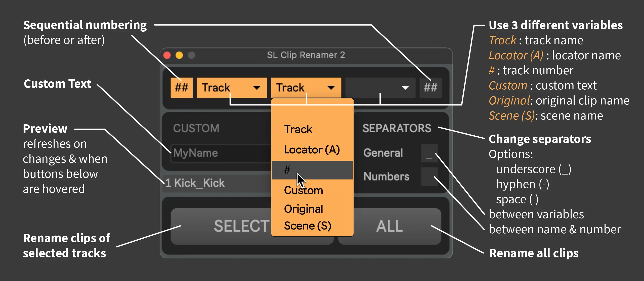Viewport: 644px width, 281px height.
Task: Change the Numbers separator box
Action: point(429,177)
